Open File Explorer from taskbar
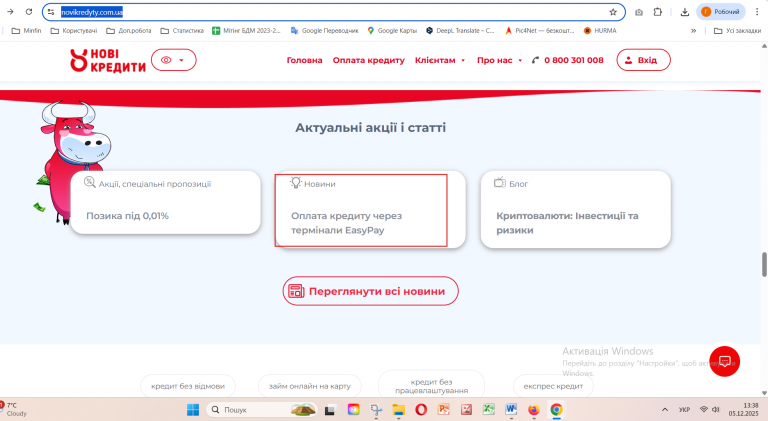Screen dimensions: 768x421 coord(399,410)
